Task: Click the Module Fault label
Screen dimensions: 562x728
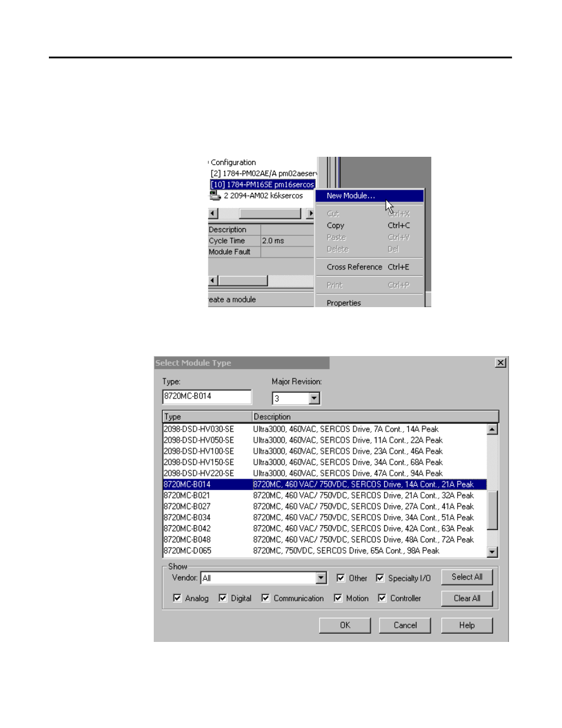Action: click(230, 252)
